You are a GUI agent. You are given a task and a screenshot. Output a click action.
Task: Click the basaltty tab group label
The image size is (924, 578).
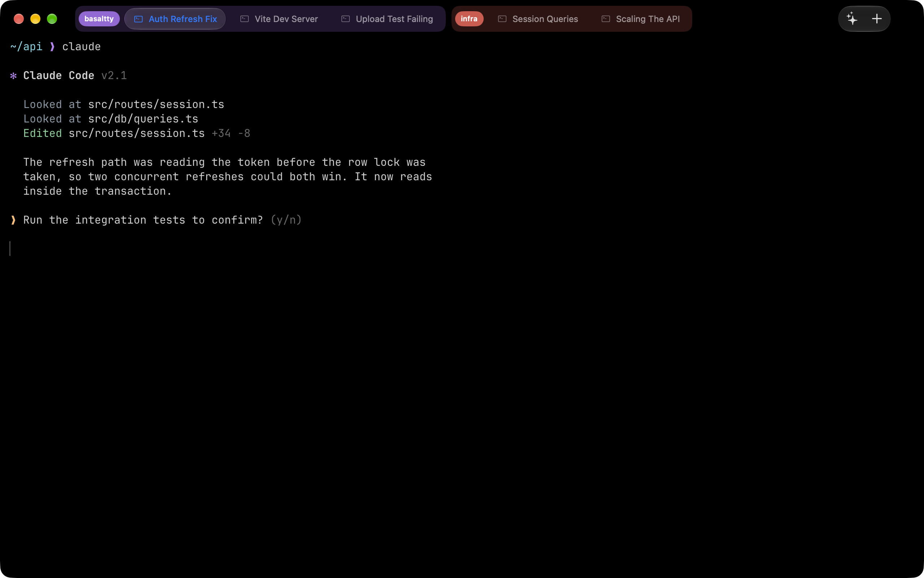click(x=99, y=19)
